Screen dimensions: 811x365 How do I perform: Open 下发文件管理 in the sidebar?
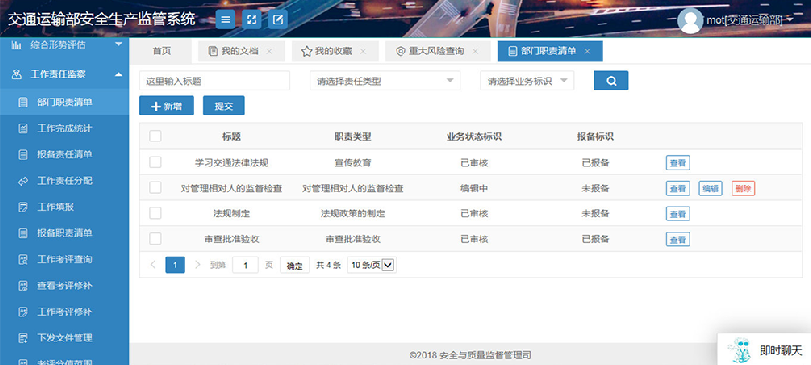pyautogui.click(x=64, y=338)
